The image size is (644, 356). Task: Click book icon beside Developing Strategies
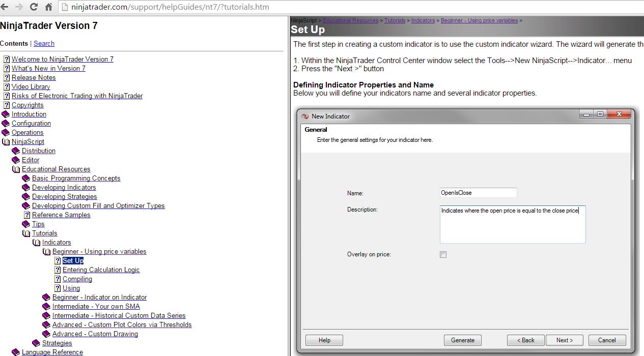tap(26, 196)
